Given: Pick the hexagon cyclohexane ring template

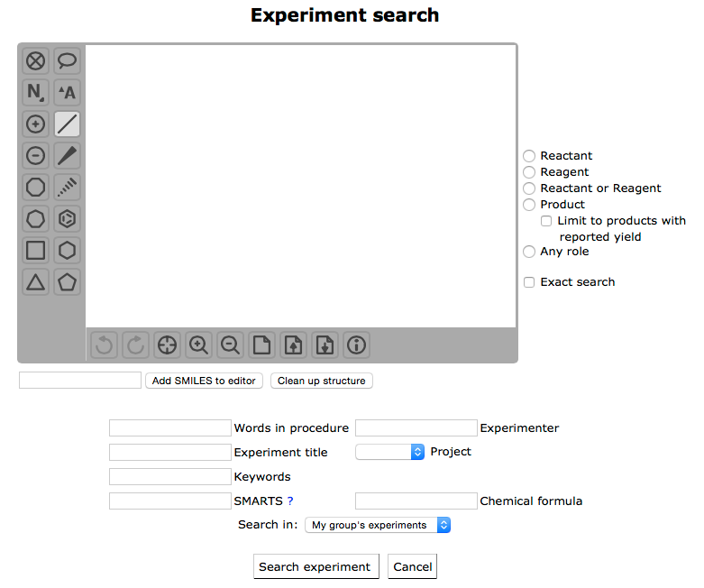Looking at the screenshot, I should coord(67,250).
